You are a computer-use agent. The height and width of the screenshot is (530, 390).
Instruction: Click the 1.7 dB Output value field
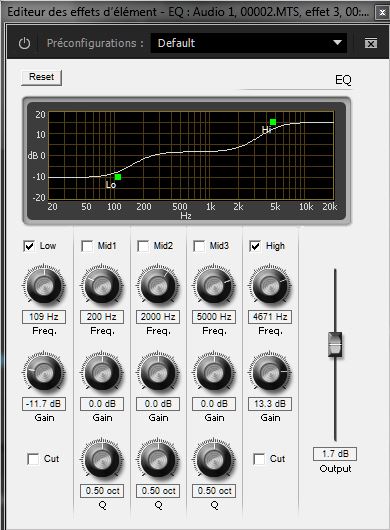335,454
